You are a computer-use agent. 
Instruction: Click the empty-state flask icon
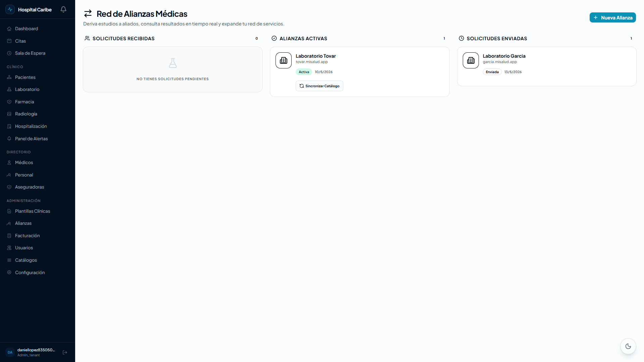(173, 63)
